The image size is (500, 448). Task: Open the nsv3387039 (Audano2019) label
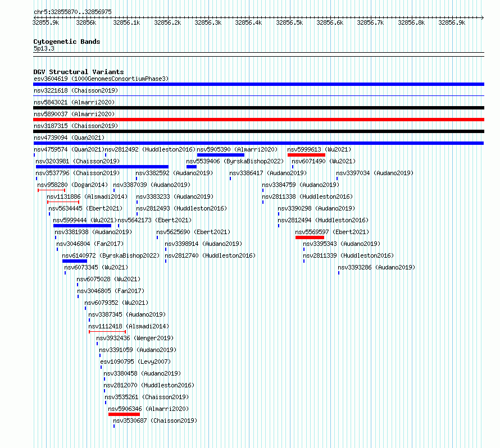152,185
